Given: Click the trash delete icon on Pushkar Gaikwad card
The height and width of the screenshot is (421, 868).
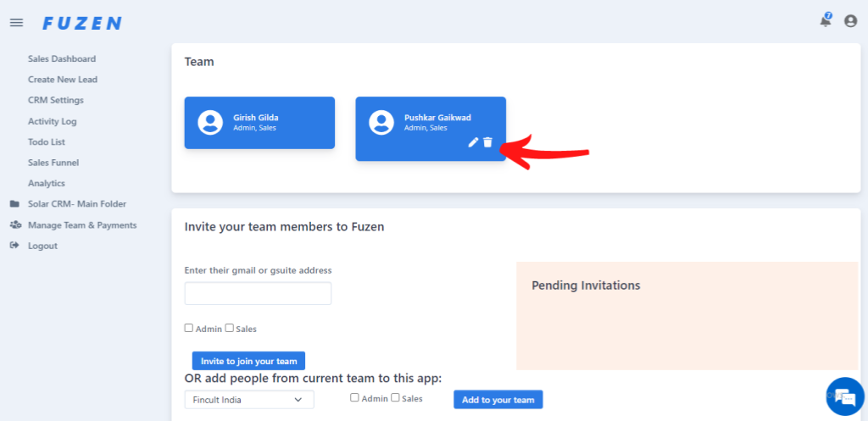Looking at the screenshot, I should [x=487, y=142].
